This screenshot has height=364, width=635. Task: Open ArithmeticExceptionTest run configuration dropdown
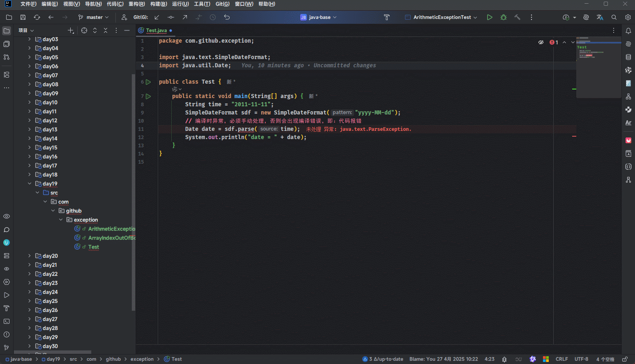pos(442,17)
